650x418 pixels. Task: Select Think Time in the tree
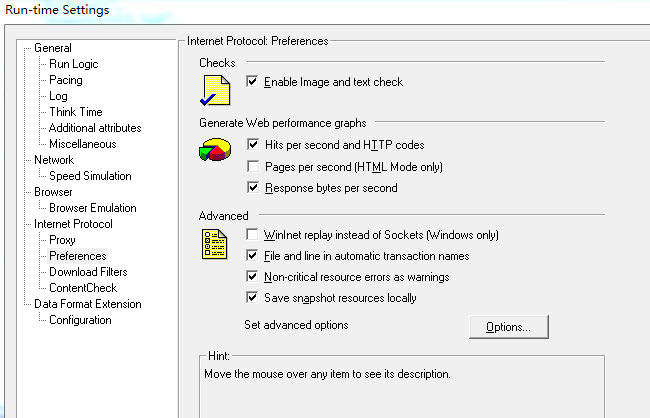(76, 112)
